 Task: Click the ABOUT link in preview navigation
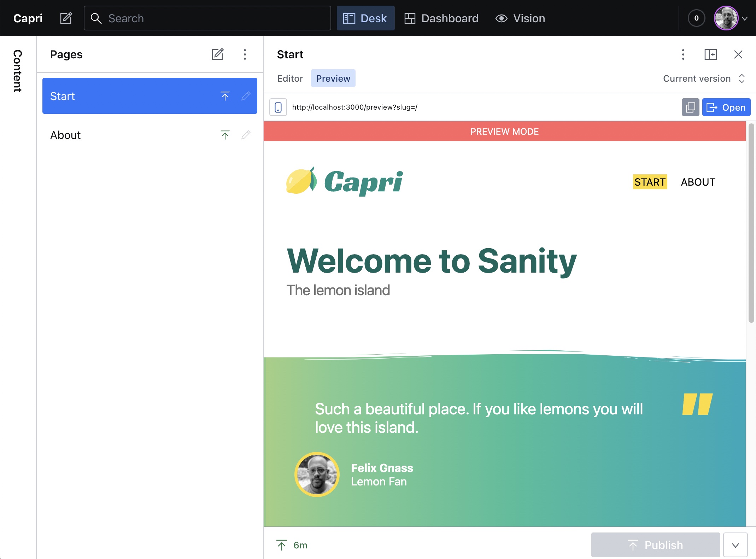pyautogui.click(x=698, y=182)
